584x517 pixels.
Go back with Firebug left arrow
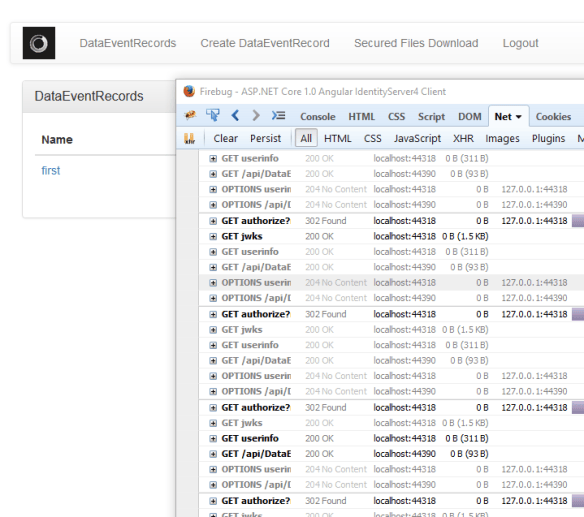235,115
